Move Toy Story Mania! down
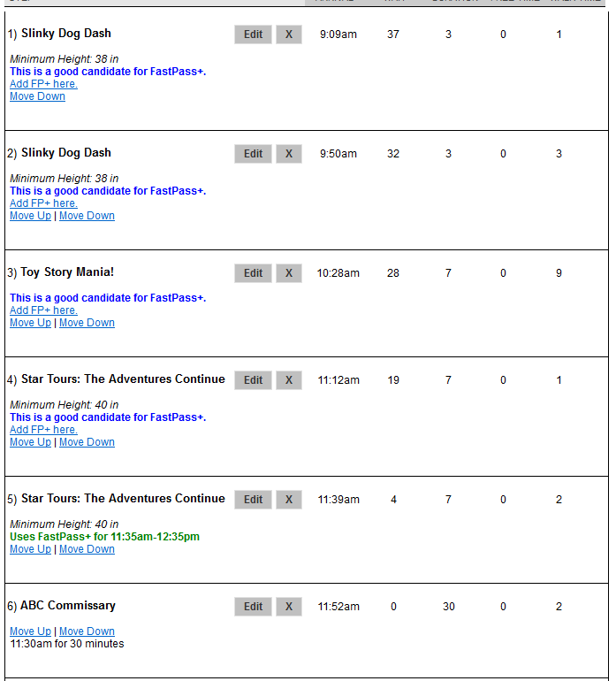The height and width of the screenshot is (681, 616). pos(87,323)
